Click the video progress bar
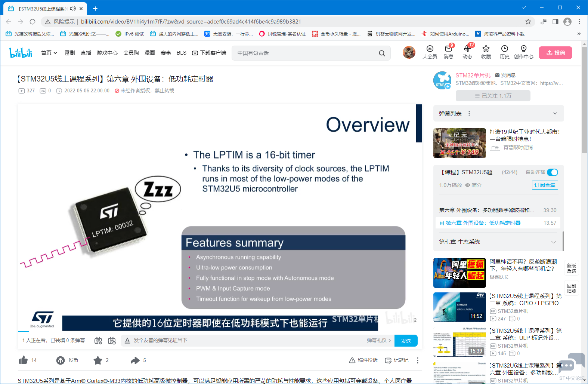 (220, 332)
